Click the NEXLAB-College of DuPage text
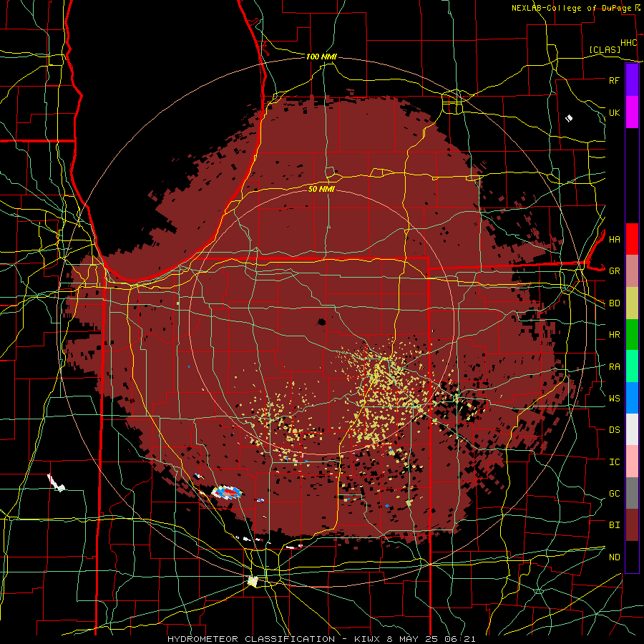The image size is (644, 644). [x=571, y=8]
